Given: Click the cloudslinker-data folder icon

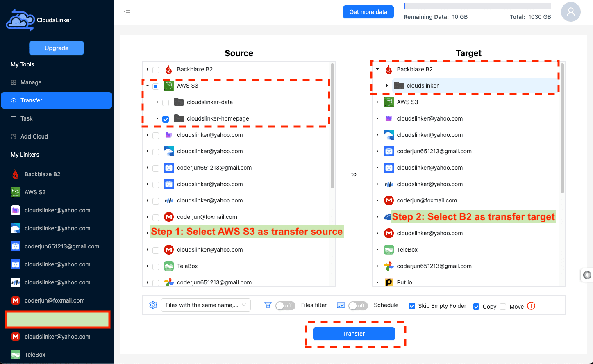Looking at the screenshot, I should [x=179, y=102].
